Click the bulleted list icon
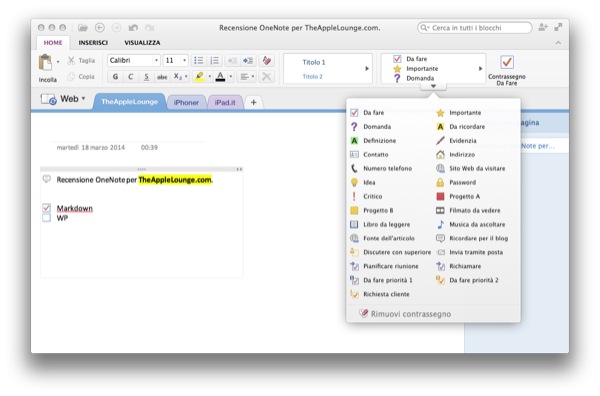The image size is (600, 396). pos(199,60)
